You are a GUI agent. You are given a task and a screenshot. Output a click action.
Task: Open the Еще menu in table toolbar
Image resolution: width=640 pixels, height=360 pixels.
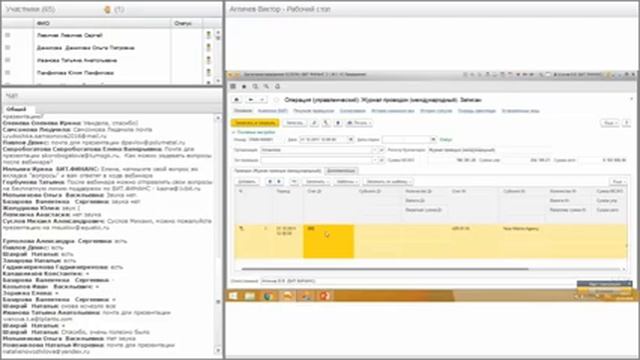618,182
